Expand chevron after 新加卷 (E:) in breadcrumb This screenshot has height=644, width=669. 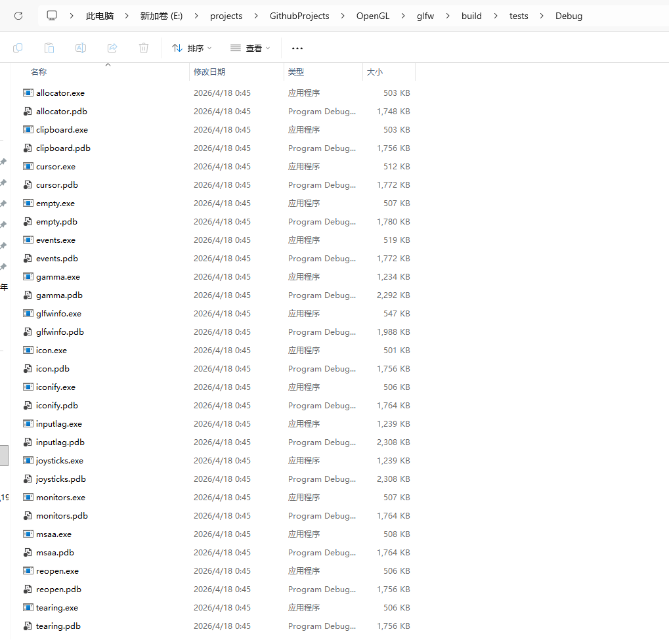(x=196, y=16)
